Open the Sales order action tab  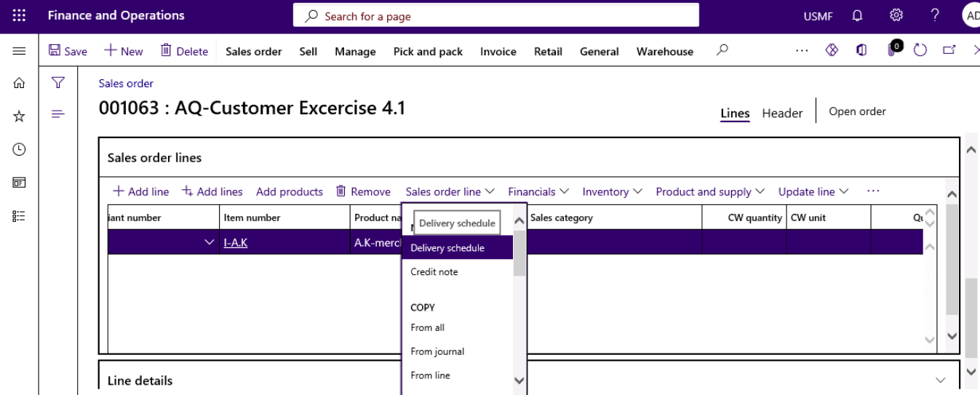[253, 52]
